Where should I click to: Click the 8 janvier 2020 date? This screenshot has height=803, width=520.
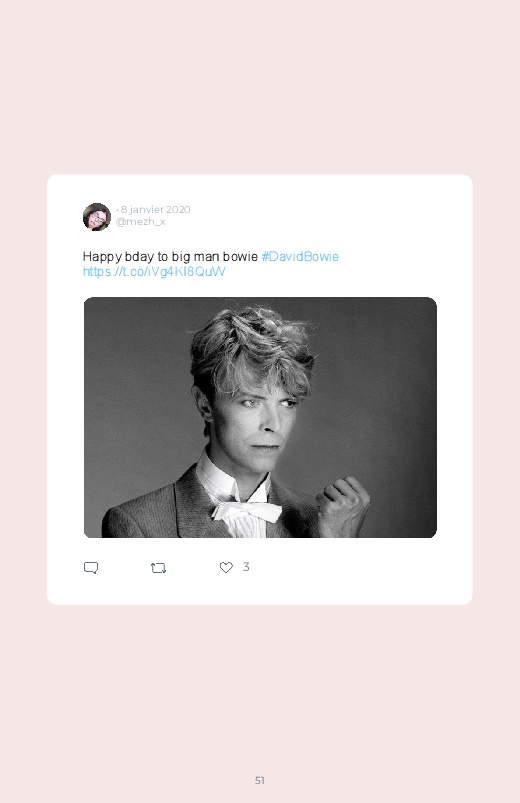156,209
